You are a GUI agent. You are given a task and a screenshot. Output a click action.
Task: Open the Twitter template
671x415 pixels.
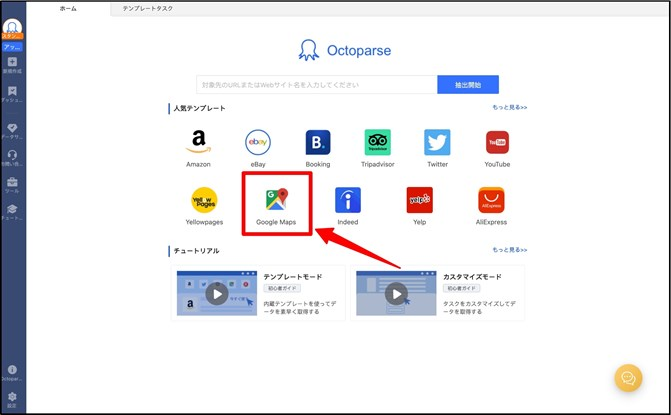point(437,148)
